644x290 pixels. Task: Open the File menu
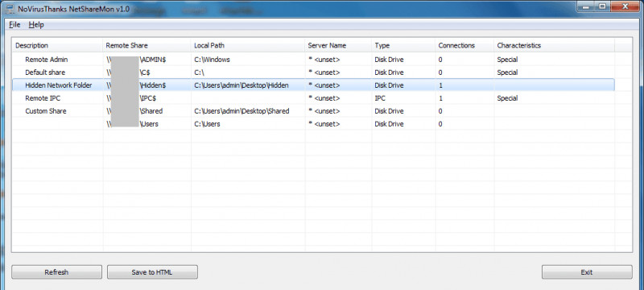coord(14,25)
